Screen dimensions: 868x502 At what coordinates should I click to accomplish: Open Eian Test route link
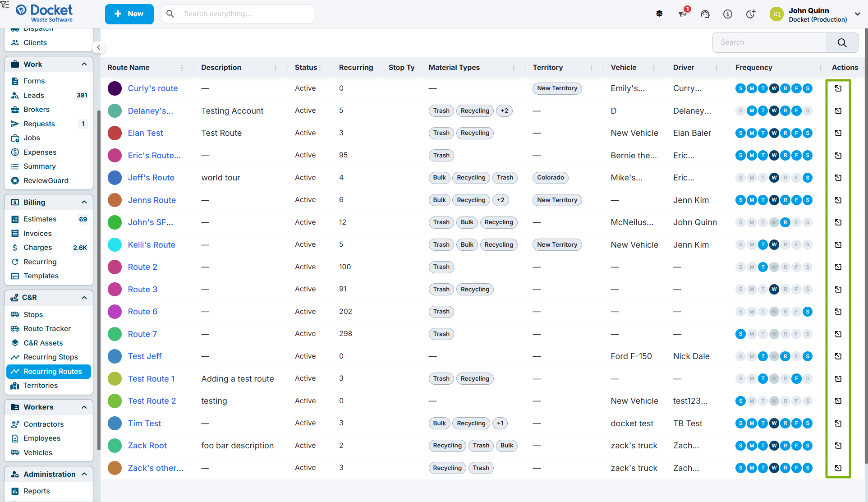click(145, 133)
